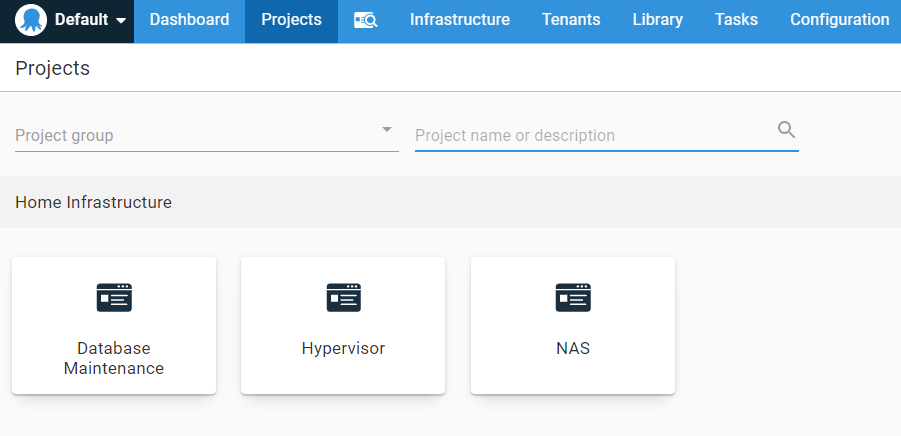Image resolution: width=901 pixels, height=436 pixels.
Task: Open the Configuration menu
Action: pos(839,20)
